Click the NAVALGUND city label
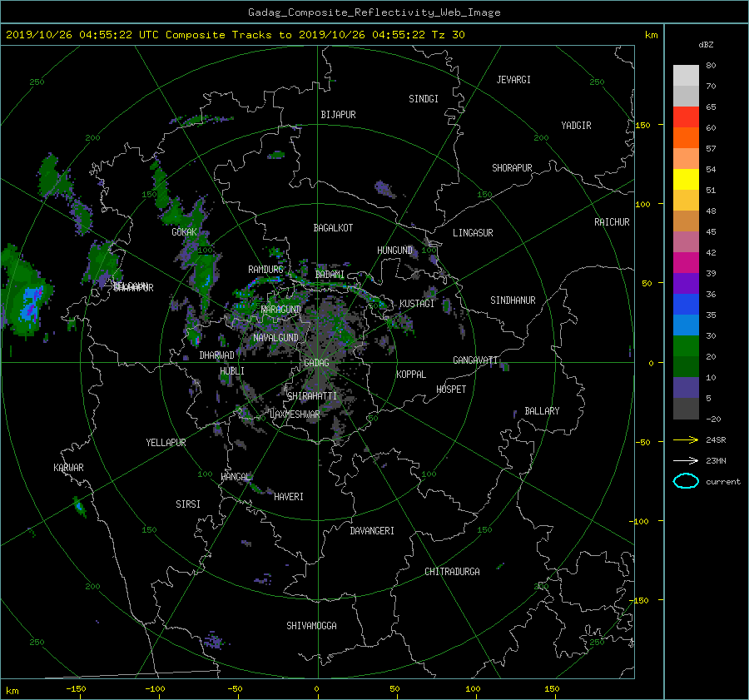Viewport: 749px width, 700px height. [x=275, y=338]
